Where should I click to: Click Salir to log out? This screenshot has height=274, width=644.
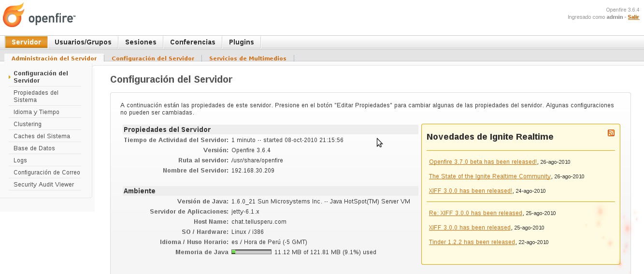[x=633, y=17]
